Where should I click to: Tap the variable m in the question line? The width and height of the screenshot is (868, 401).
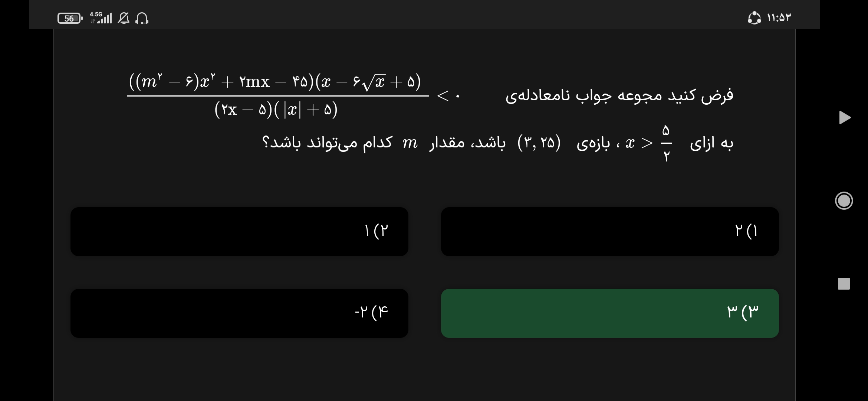pyautogui.click(x=410, y=143)
